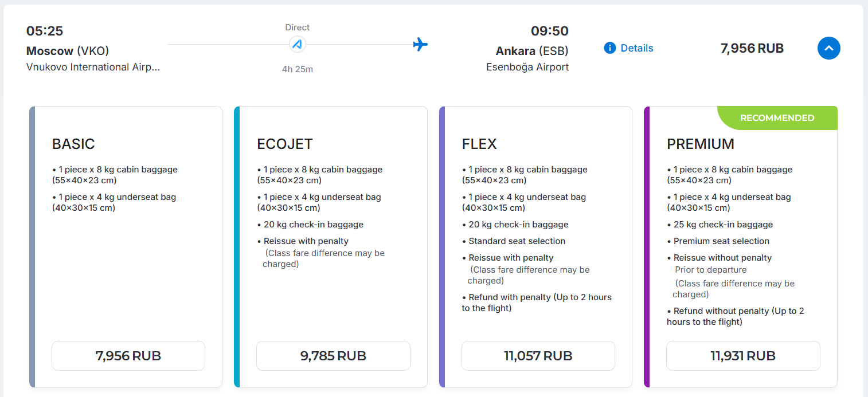Click the 09:50 arrival time
Screen dimensions: 868x397
point(549,31)
